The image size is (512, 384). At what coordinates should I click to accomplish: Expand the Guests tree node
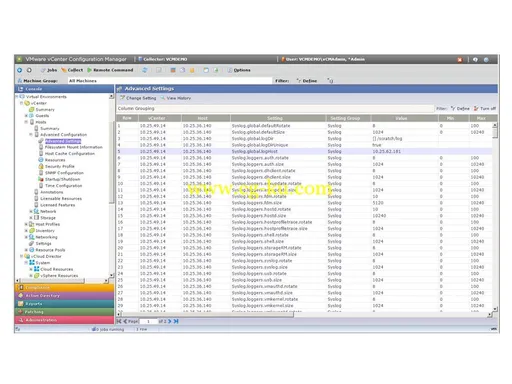click(x=26, y=116)
